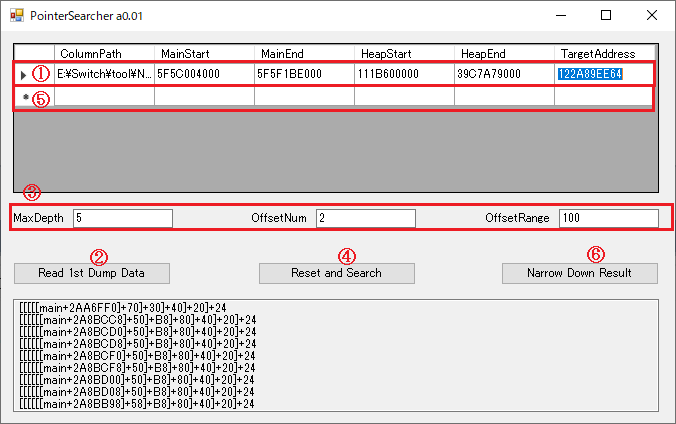Focus the OffsetRange input field
The height and width of the screenshot is (424, 676).
[609, 218]
